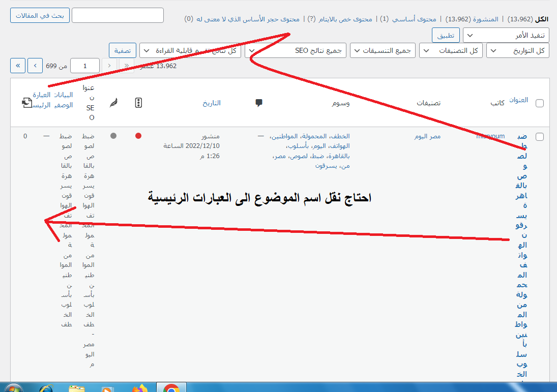Image resolution: width=557 pixels, height=392 pixels.
Task: Expand the all dates filter dropdown
Action: 517,50
